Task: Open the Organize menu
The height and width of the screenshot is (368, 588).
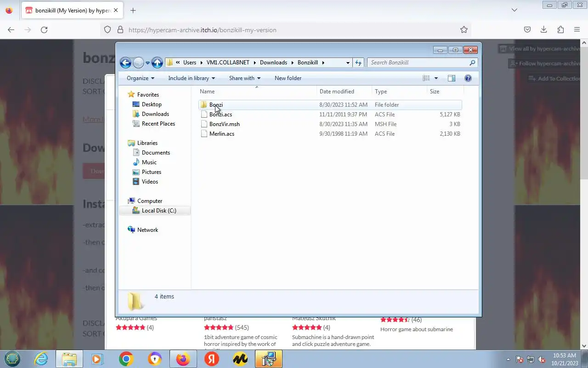Action: point(141,78)
